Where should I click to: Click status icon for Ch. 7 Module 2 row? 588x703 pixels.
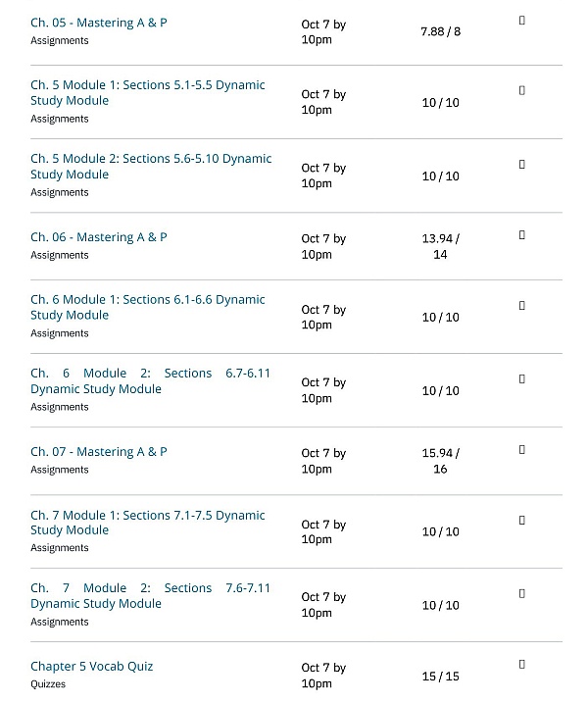click(522, 593)
